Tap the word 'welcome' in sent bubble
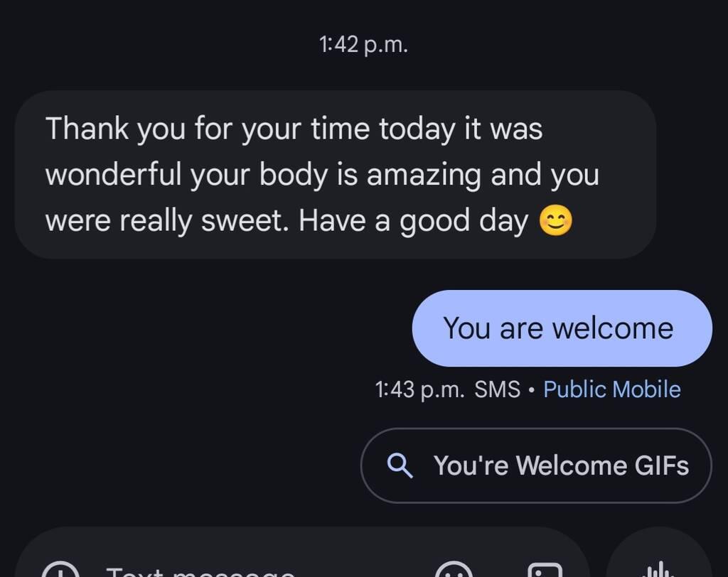 612,328
